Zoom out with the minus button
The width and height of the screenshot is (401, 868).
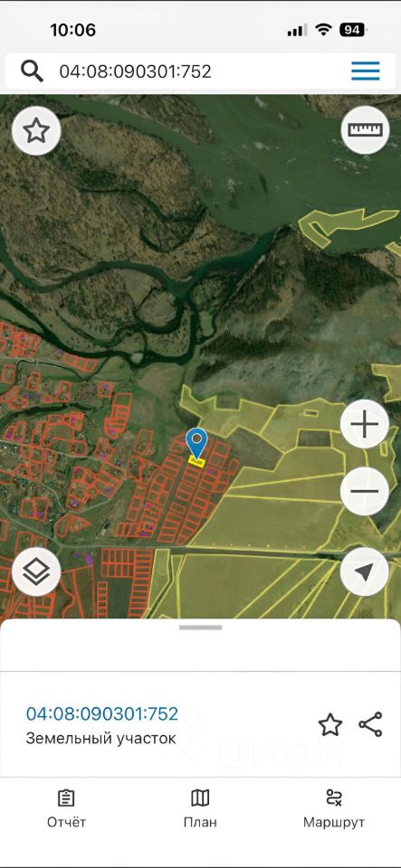pos(365,491)
